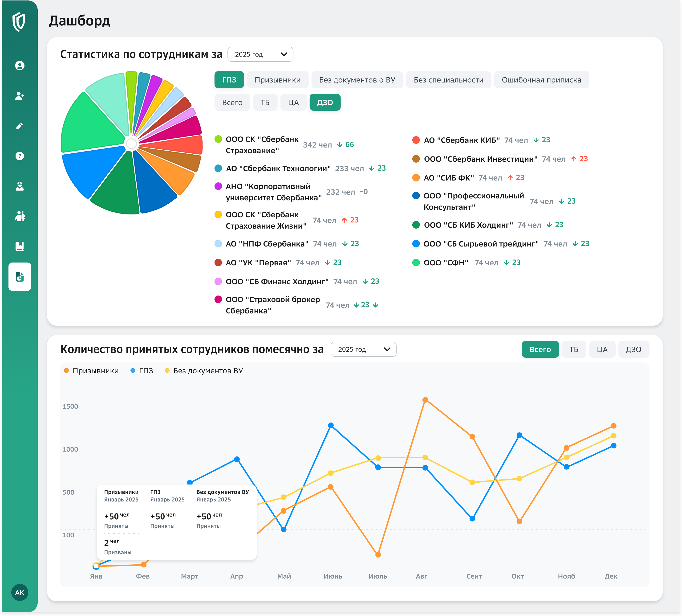682x616 pixels.
Task: Click the active document chart sidebar icon
Action: coord(20,276)
